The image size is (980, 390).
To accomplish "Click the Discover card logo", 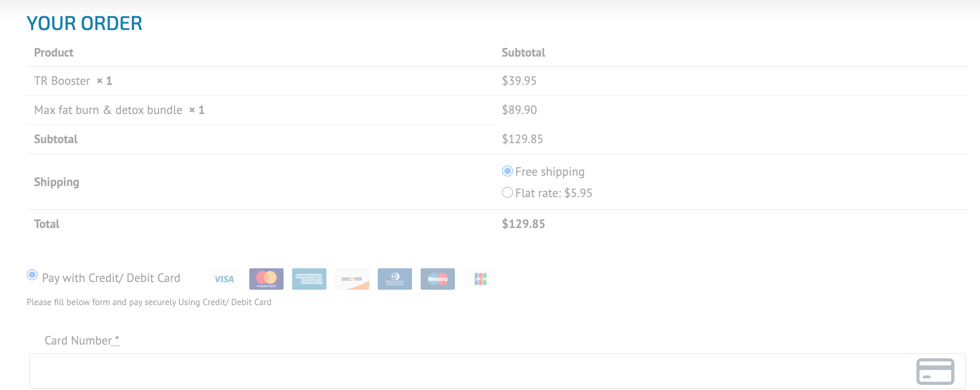I will click(x=352, y=279).
